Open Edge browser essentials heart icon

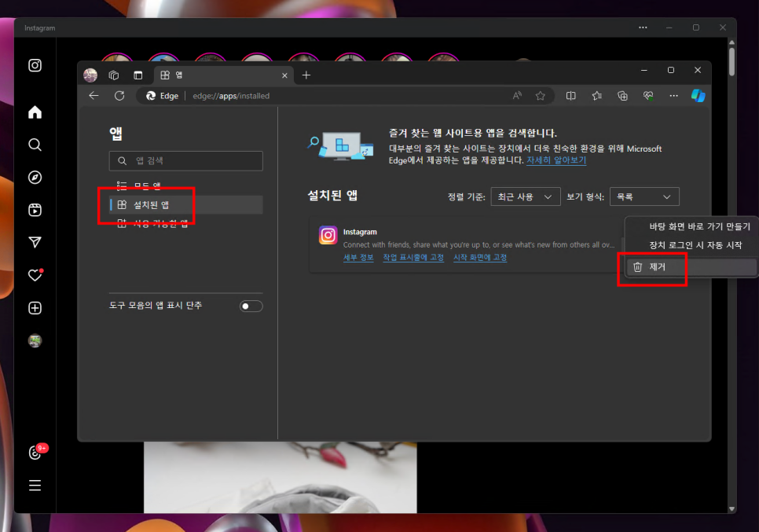coord(648,96)
